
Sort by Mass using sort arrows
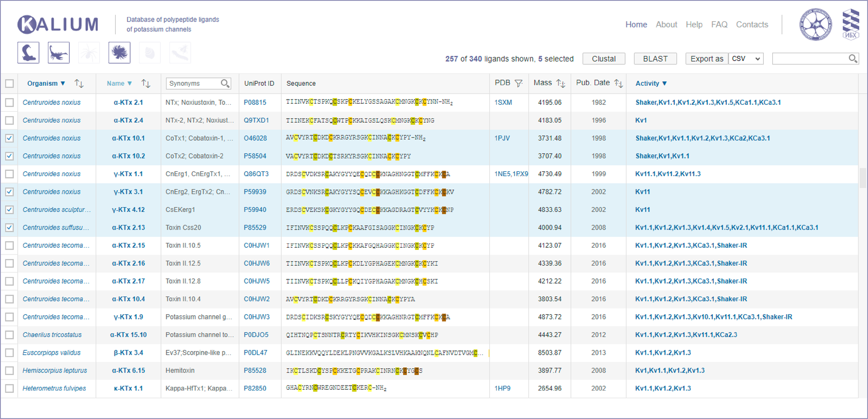(561, 83)
